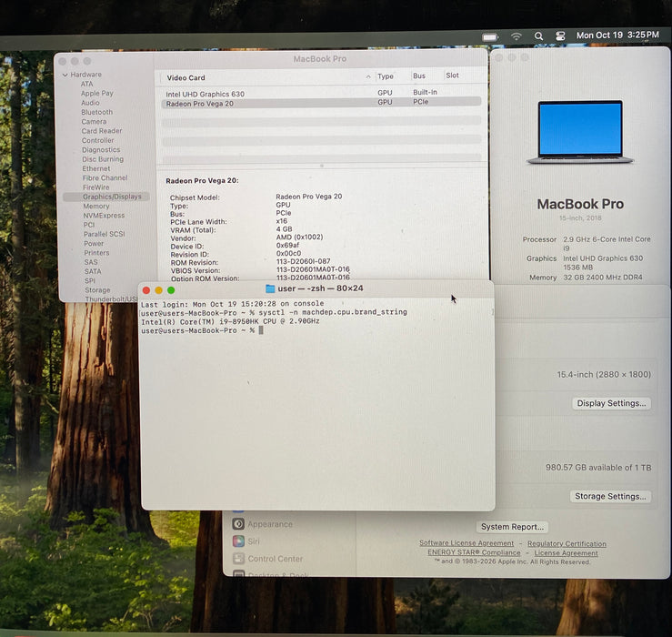This screenshot has height=637, width=672.
Task: Open Software License Agreement link
Action: tap(466, 543)
